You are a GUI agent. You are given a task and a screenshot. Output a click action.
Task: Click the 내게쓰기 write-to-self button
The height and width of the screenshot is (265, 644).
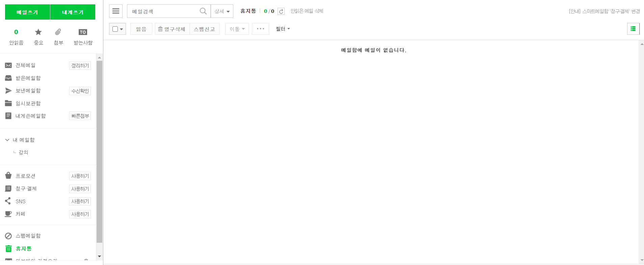[73, 12]
